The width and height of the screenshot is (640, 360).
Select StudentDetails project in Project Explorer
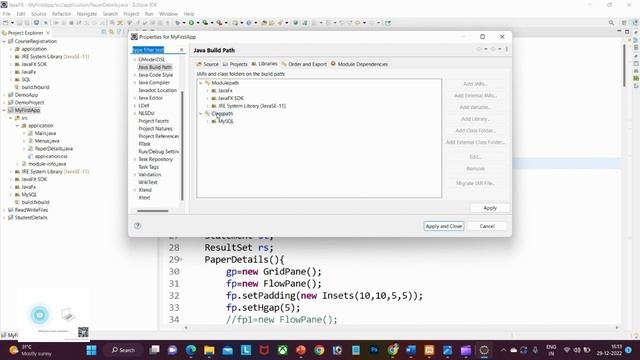(x=31, y=218)
